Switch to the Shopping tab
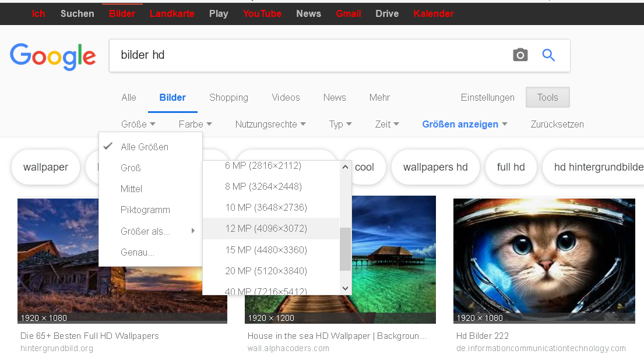Viewport: 644px width, 361px height. point(228,97)
